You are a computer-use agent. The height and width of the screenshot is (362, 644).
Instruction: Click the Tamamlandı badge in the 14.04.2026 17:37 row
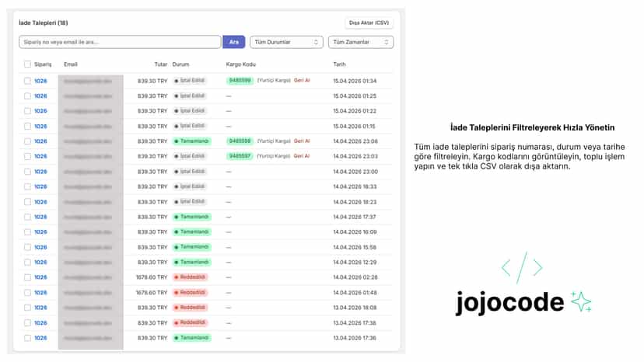click(192, 217)
